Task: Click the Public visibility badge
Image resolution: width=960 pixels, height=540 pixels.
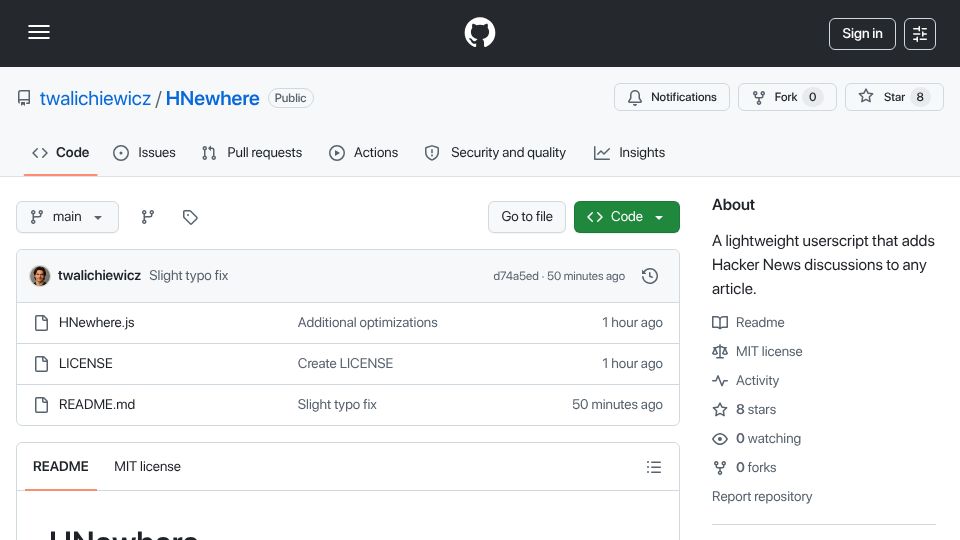Action: coord(290,99)
